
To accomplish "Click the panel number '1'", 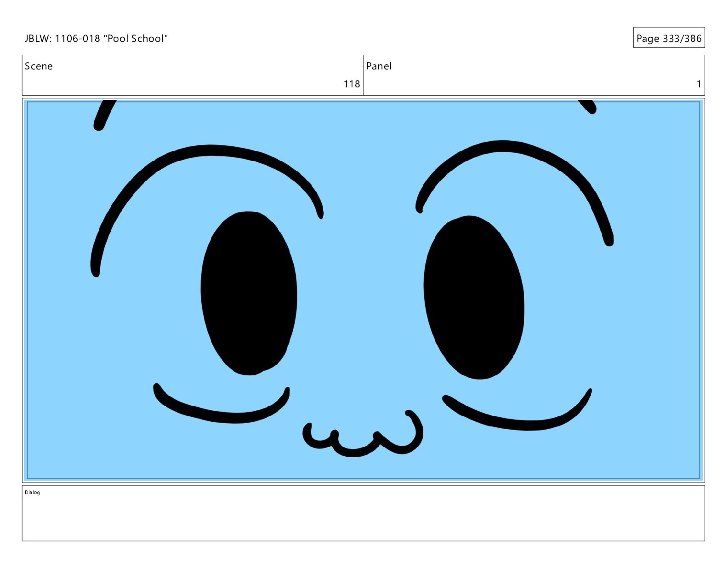I will (699, 84).
